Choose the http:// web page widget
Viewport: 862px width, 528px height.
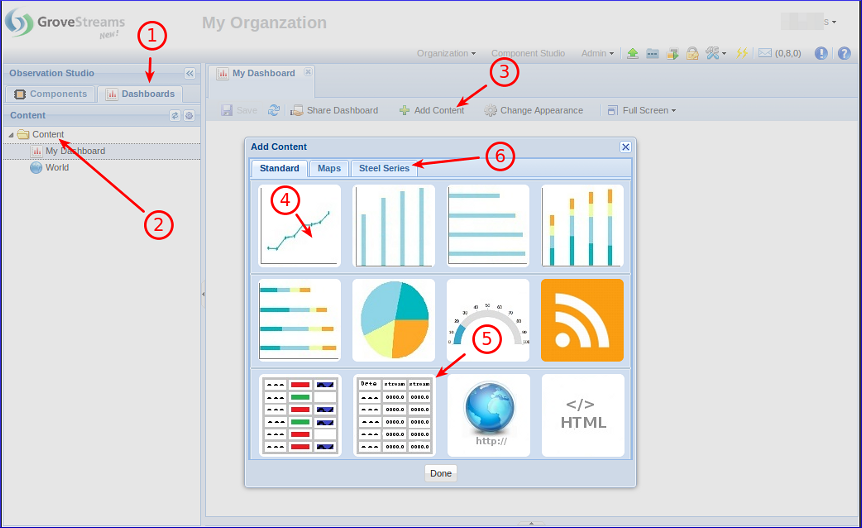pos(487,415)
